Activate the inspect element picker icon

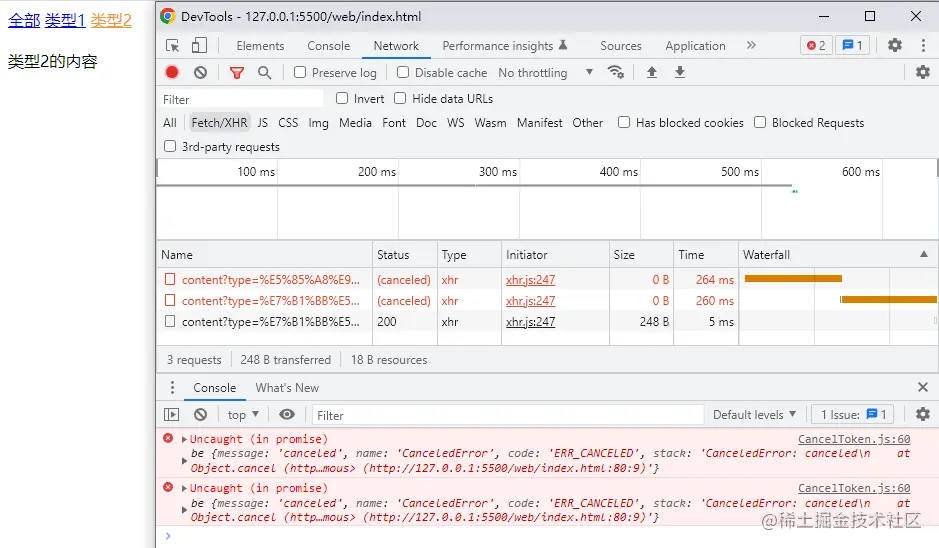[x=172, y=46]
